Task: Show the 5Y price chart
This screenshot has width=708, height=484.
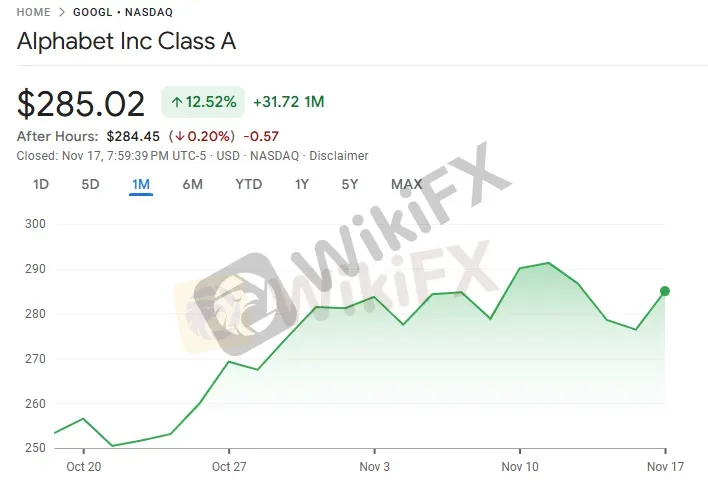Action: [350, 184]
